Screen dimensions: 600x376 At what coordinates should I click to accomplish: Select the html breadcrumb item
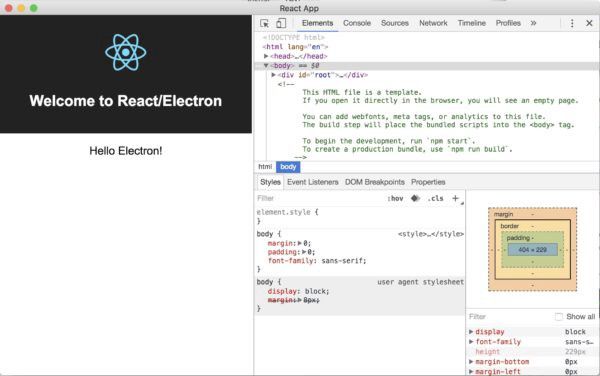pyautogui.click(x=265, y=167)
